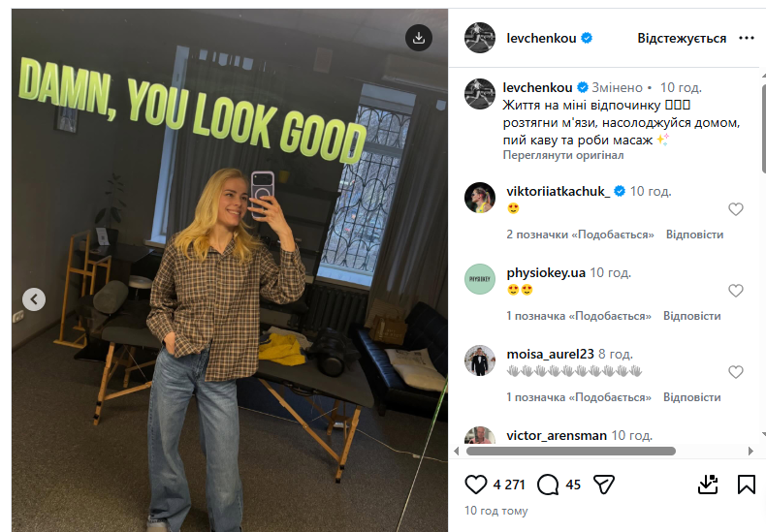Like viktoriiatkachuk_ comment heart

pos(736,209)
